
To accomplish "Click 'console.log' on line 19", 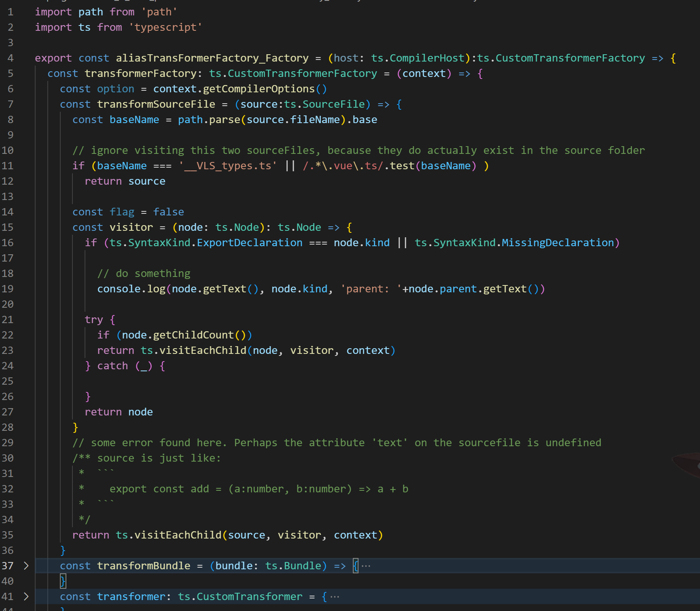I will pos(131,289).
